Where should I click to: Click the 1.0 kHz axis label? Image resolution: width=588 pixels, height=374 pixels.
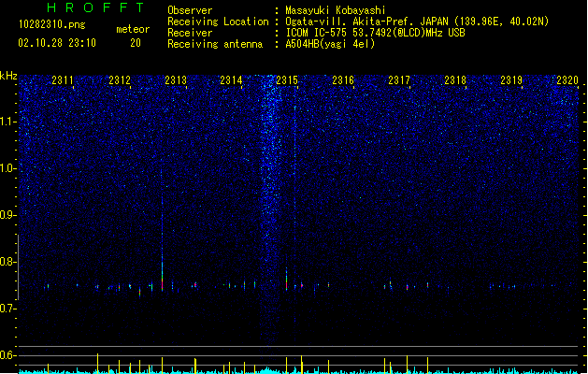(x=8, y=168)
